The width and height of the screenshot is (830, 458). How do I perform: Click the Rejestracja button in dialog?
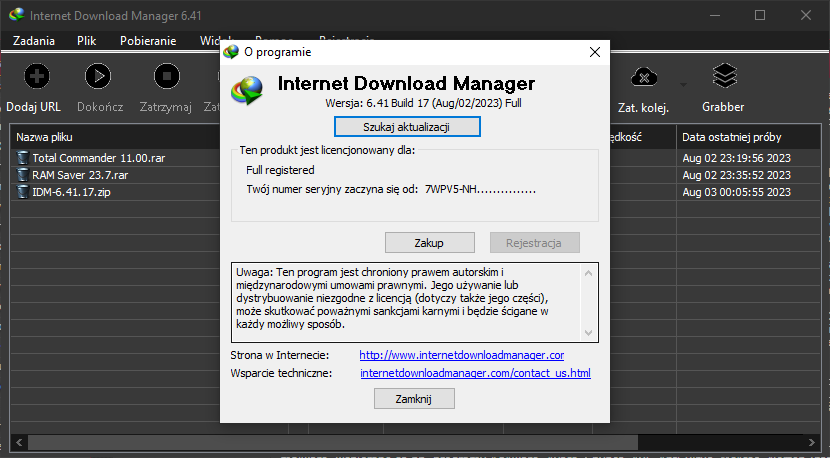(x=535, y=243)
